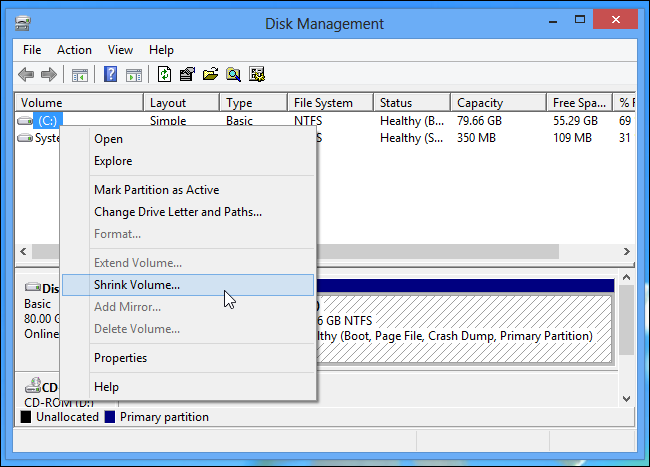Click the Show/Hide Console Tree icon
The image size is (650, 467).
(x=80, y=74)
